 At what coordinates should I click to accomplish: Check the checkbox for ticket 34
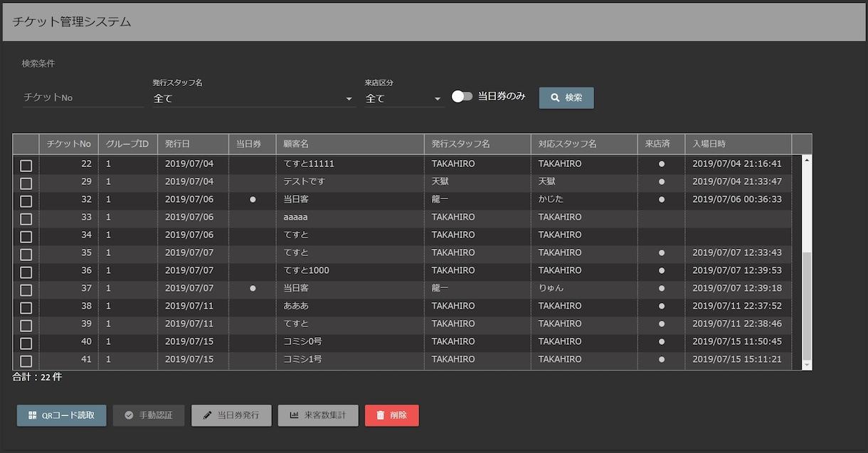tap(26, 237)
